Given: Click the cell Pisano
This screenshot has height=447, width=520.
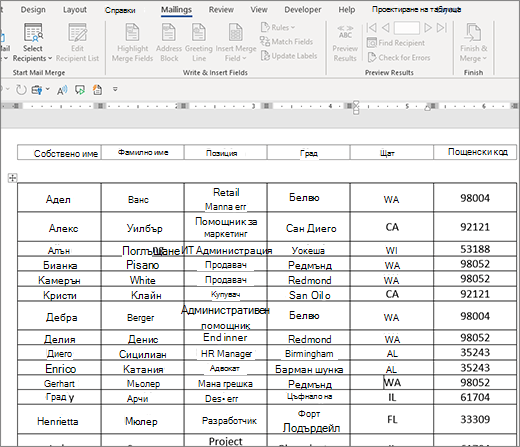Looking at the screenshot, I should pyautogui.click(x=143, y=265).
